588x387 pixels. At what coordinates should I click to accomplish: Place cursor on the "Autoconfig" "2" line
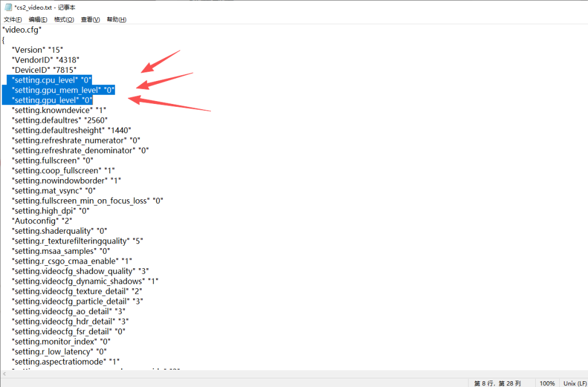point(41,220)
